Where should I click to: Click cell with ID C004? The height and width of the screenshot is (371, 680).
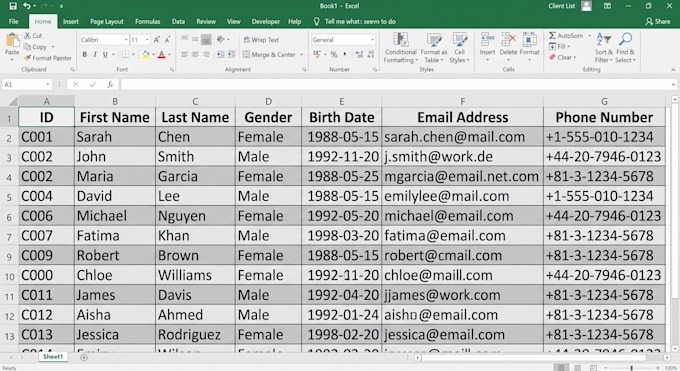(x=46, y=196)
